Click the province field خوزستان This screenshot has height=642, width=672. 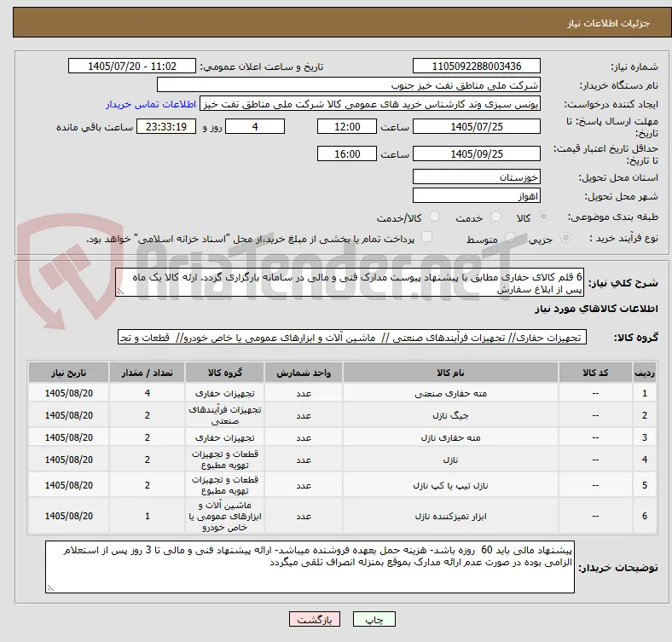click(476, 176)
